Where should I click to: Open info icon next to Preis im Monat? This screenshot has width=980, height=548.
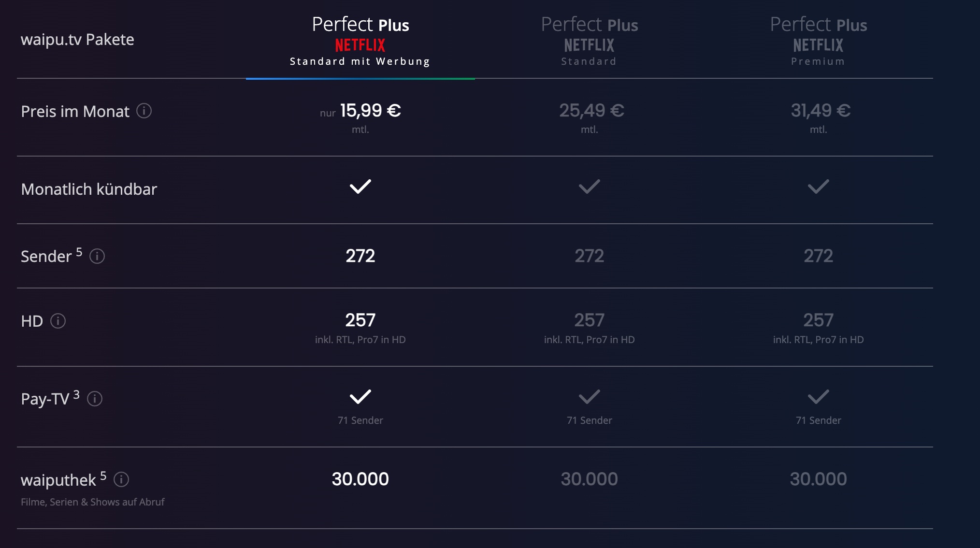144,111
